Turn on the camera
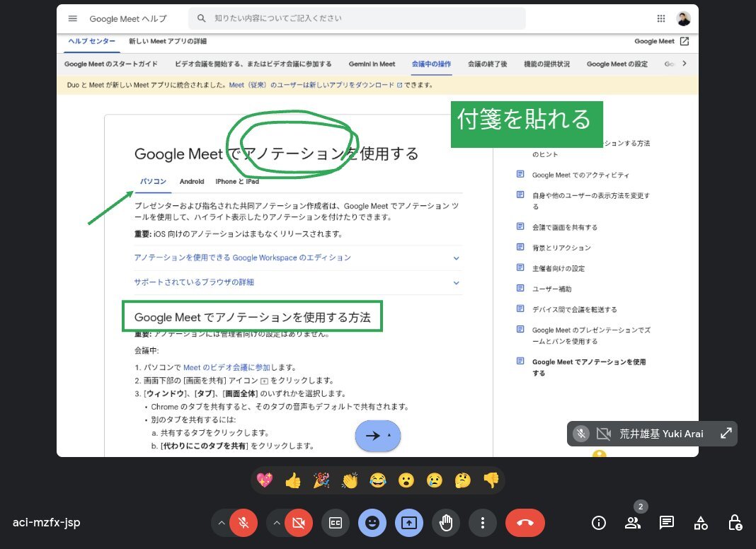 (x=299, y=523)
